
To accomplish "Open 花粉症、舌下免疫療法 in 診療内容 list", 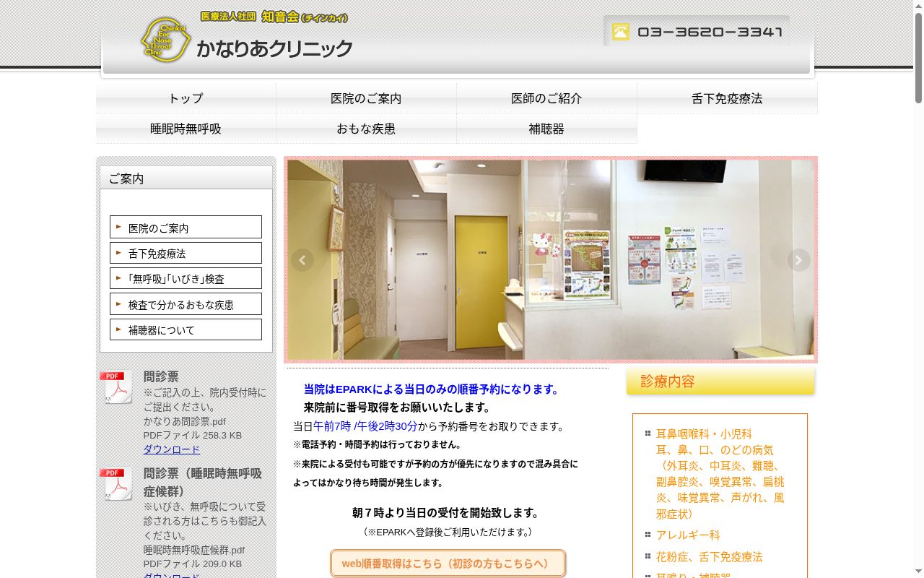I will click(x=709, y=557).
